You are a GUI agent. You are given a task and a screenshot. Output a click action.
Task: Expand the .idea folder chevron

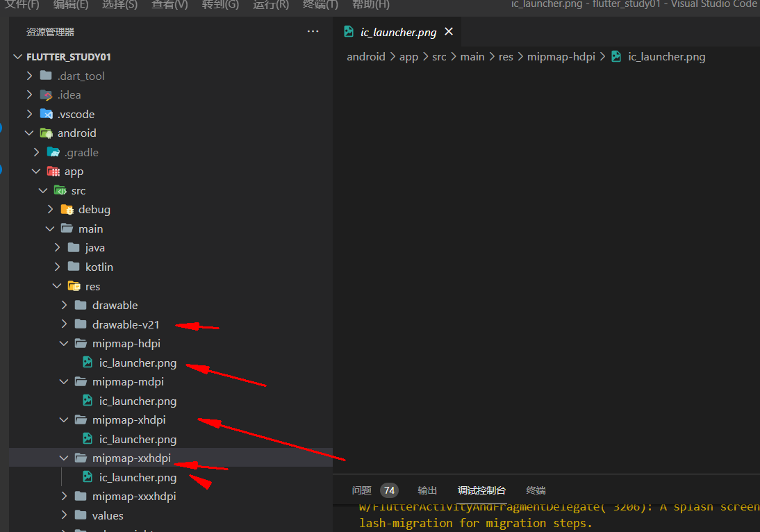click(30, 94)
